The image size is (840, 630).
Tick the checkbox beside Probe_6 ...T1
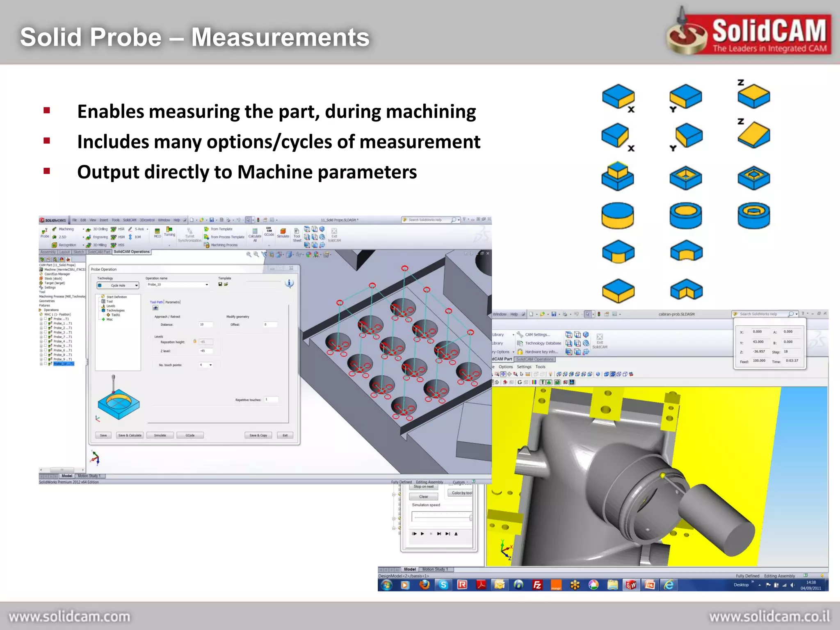point(46,350)
